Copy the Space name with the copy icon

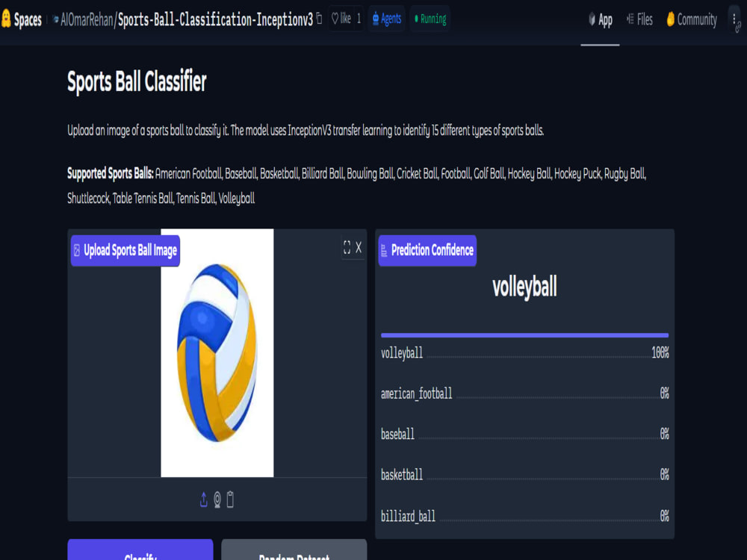(319, 19)
